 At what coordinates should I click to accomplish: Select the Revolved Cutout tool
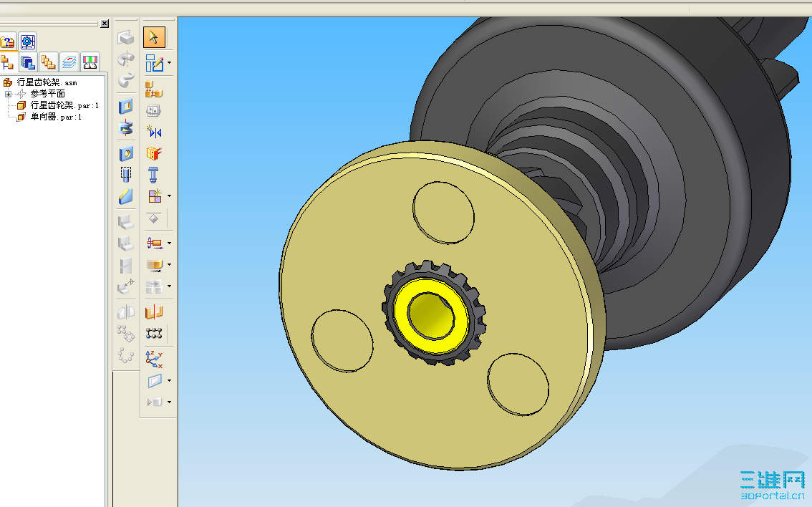(126, 127)
